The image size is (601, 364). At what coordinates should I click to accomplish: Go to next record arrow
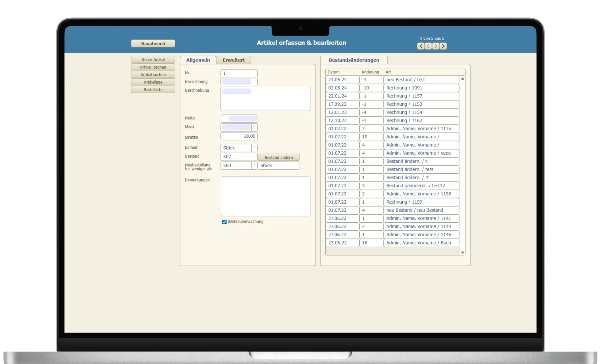pyautogui.click(x=436, y=46)
